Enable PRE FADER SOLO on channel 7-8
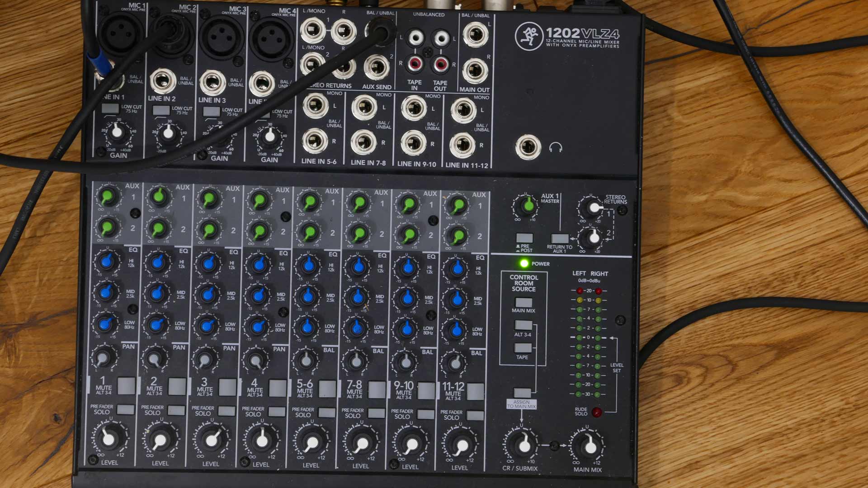Screen dimensions: 868x488 (376, 413)
